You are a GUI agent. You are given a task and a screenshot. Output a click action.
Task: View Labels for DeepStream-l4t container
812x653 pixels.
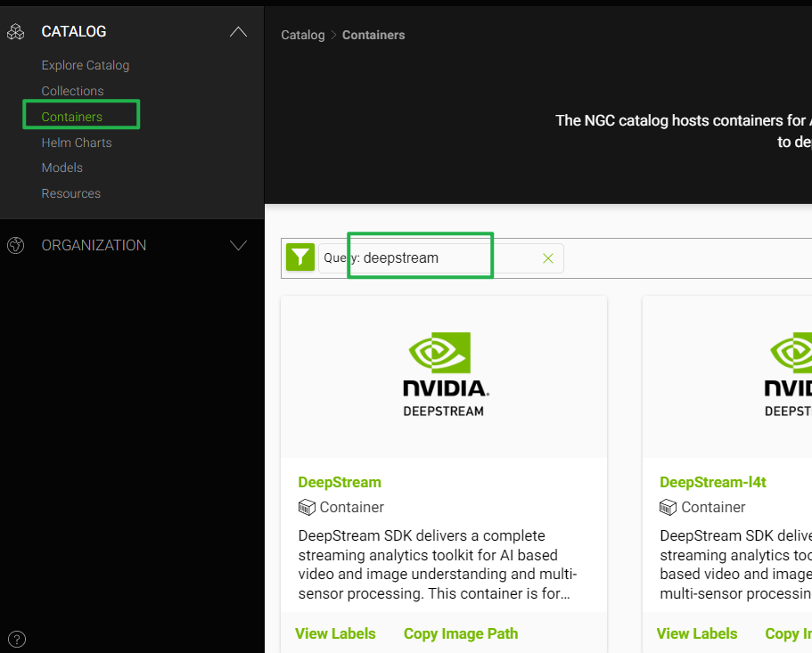[697, 634]
